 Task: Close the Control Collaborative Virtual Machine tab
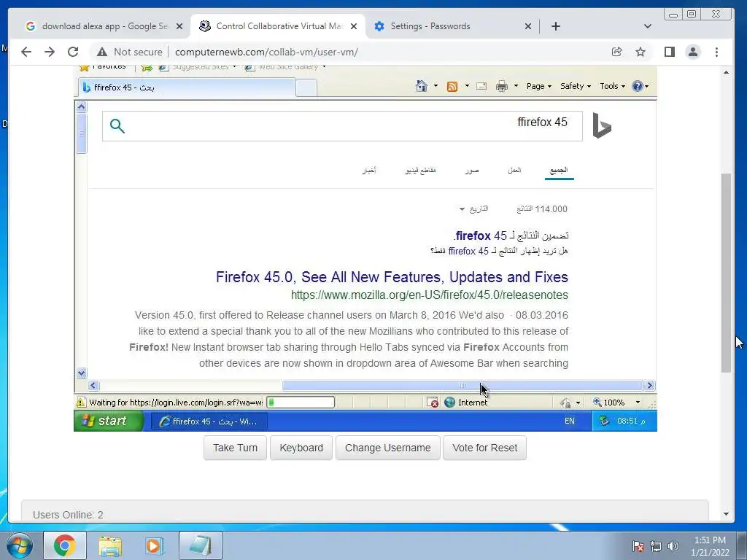pyautogui.click(x=354, y=26)
